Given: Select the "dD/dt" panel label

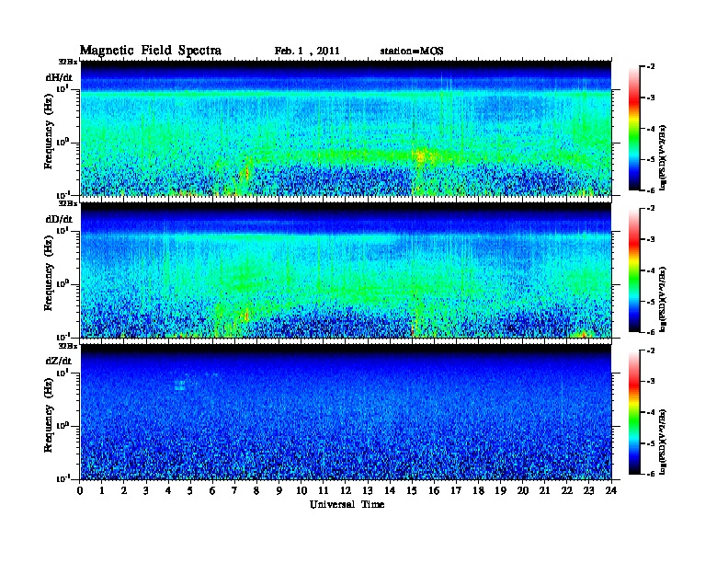Looking at the screenshot, I should 59,219.
